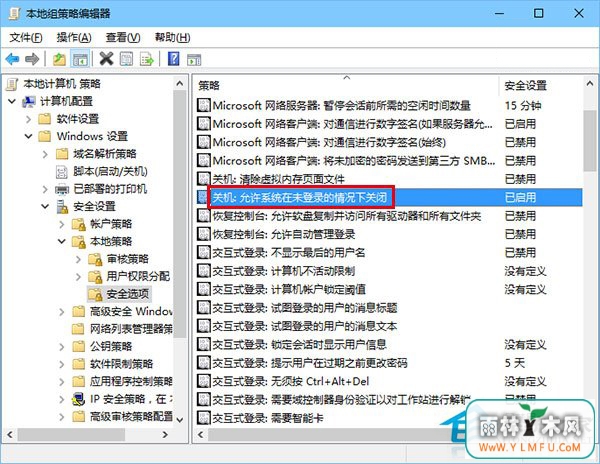Click tree pane vertical scrollbar up arrow
The height and width of the screenshot is (464, 600).
(180, 83)
